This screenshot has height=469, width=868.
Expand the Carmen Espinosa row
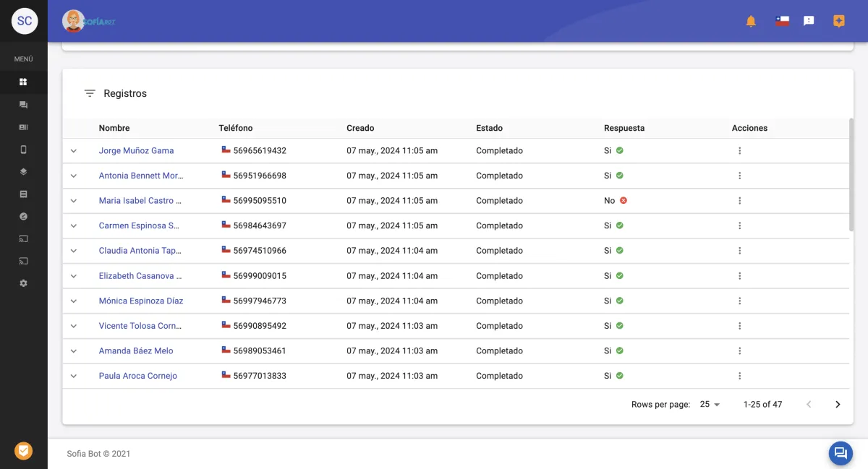click(73, 225)
